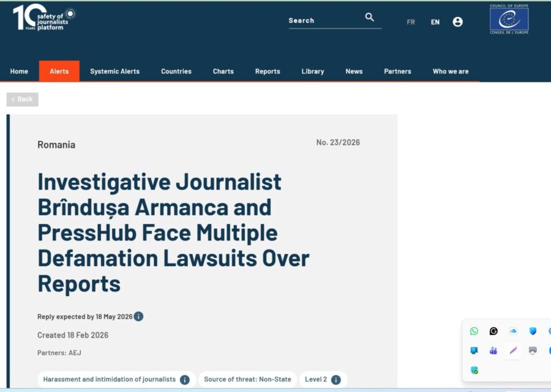Image resolution: width=551 pixels, height=392 pixels.
Task: Open WhatsApp from the system tray
Action: 474,331
